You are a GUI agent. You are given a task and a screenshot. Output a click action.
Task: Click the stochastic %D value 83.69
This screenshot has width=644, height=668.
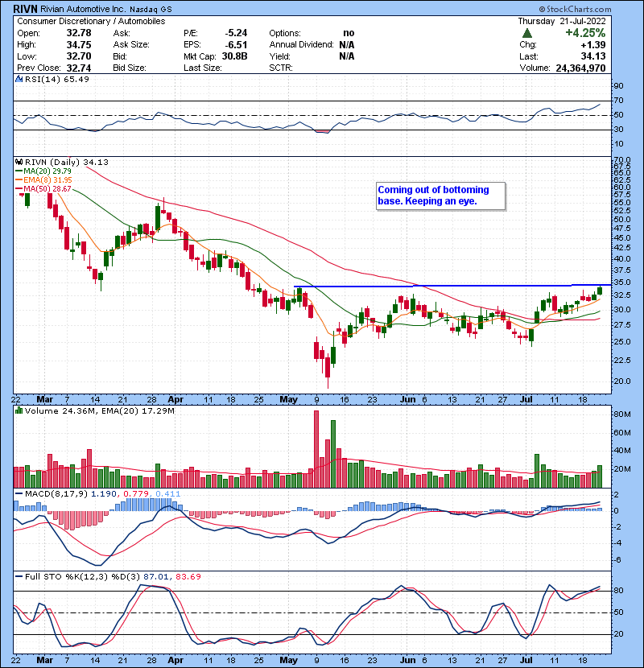[188, 576]
